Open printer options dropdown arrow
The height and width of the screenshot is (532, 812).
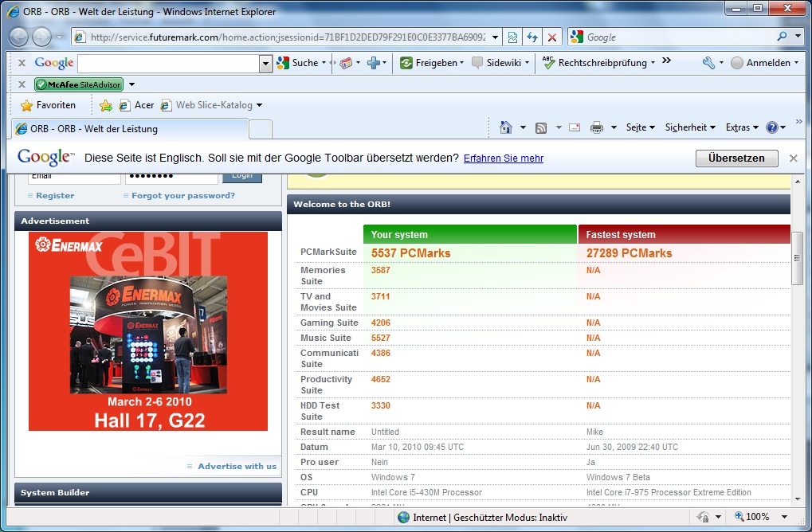coord(614,127)
